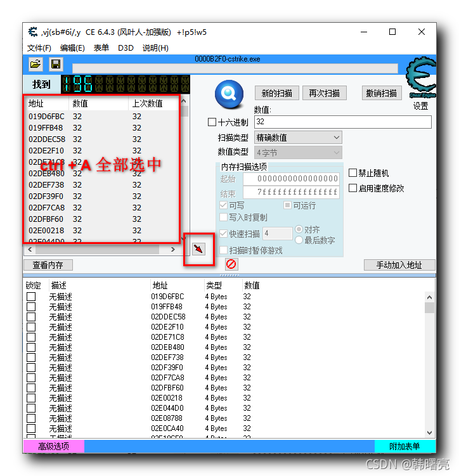This screenshot has height=476, width=459.
Task: Click 上次数值 column header in found list
Action: [x=153, y=103]
